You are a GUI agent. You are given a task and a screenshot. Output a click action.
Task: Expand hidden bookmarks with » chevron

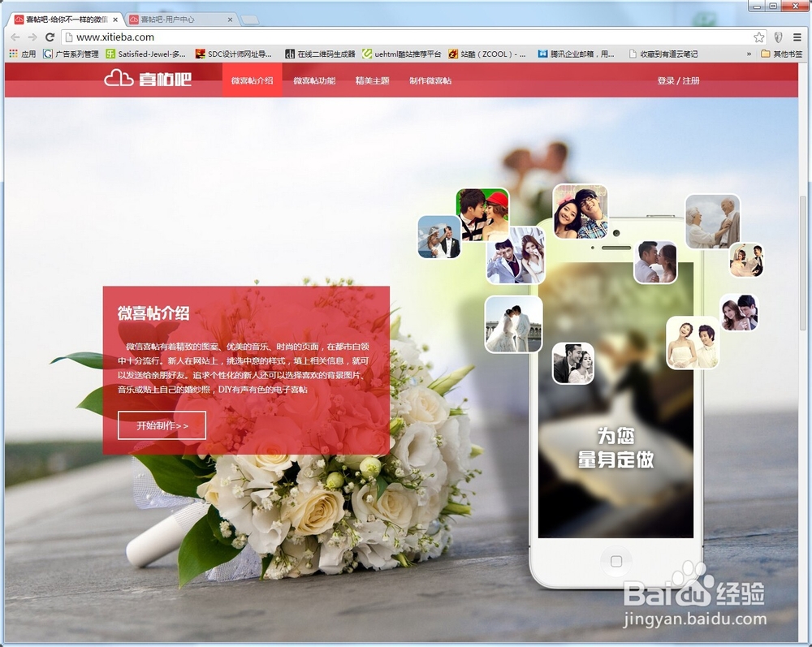pyautogui.click(x=749, y=54)
